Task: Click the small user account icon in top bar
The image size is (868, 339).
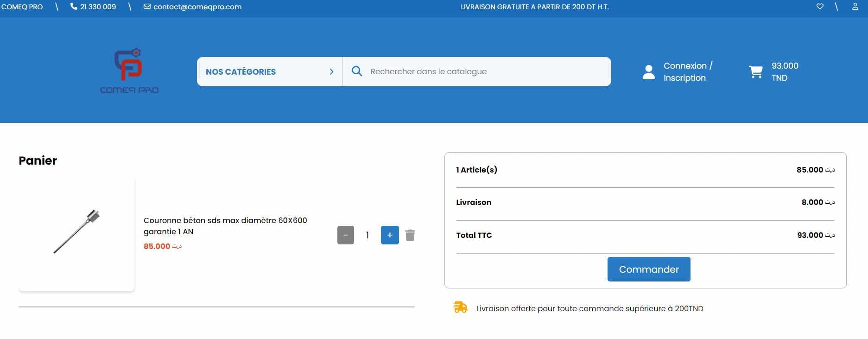Action: click(855, 6)
